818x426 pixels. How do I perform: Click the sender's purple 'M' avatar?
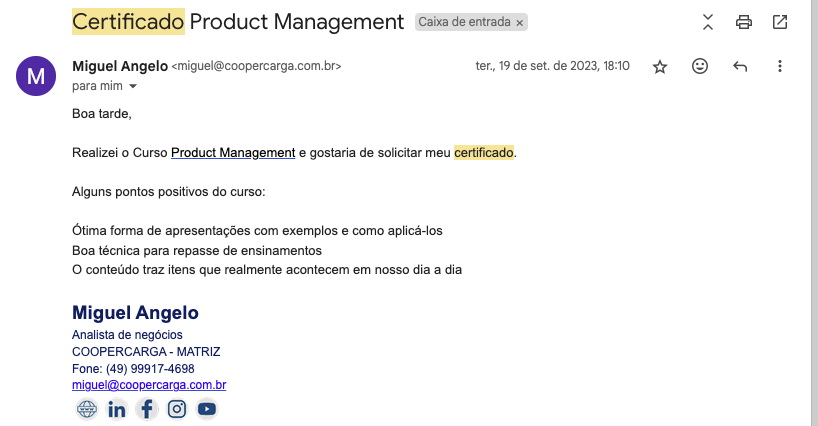click(36, 75)
